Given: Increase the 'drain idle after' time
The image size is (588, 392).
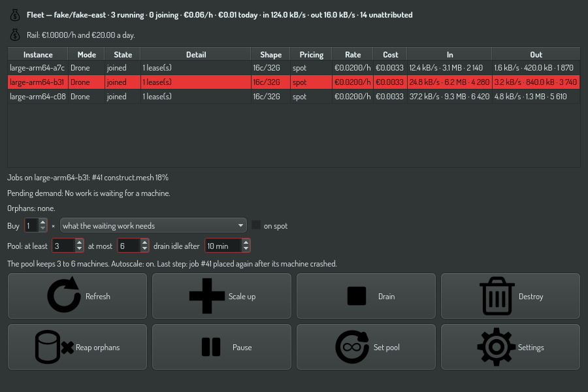Looking at the screenshot, I should [x=246, y=242].
